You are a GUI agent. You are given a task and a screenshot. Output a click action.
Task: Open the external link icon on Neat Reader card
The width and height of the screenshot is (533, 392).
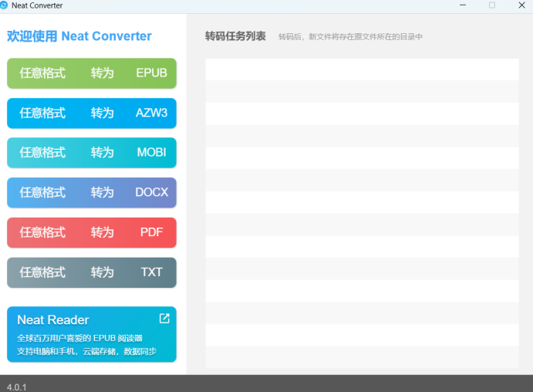[164, 318]
